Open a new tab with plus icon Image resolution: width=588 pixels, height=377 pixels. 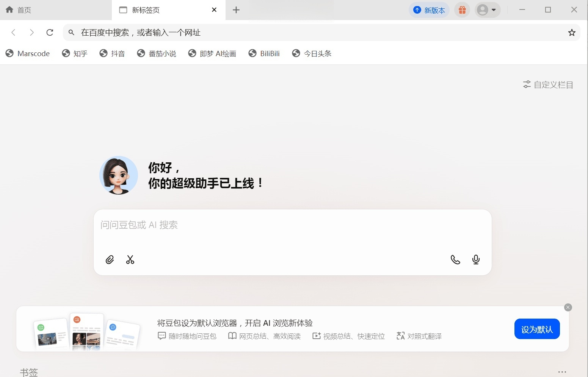[236, 10]
